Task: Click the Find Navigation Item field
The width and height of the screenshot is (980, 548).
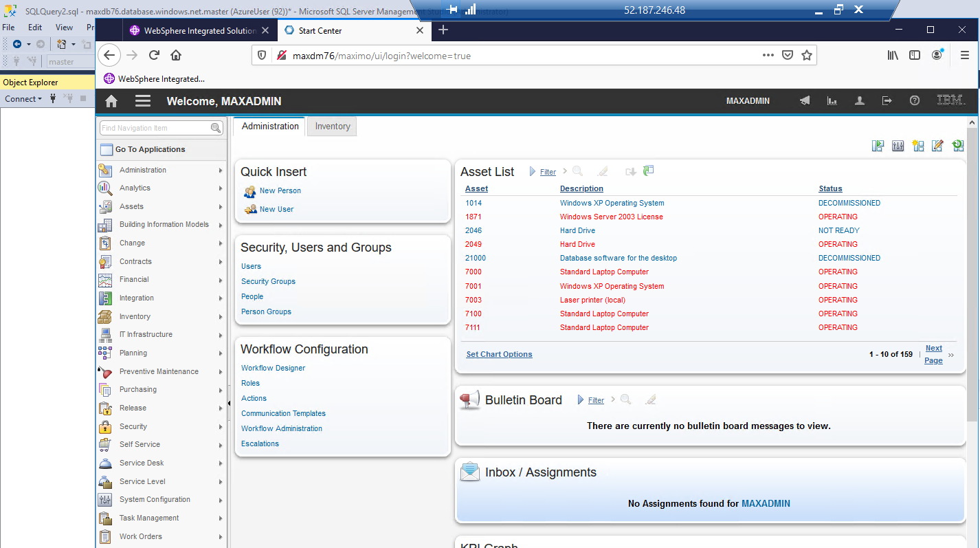Action: click(x=155, y=128)
